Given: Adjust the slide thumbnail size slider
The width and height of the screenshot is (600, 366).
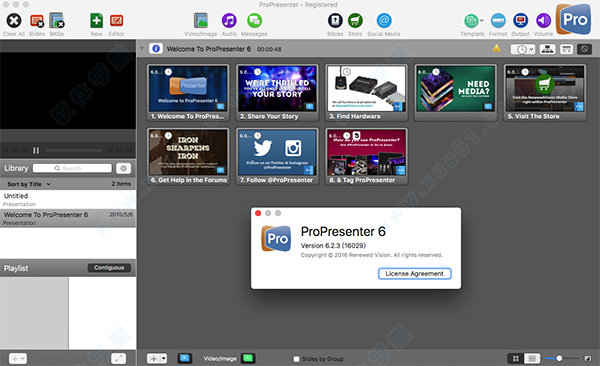Looking at the screenshot, I should 562,358.
